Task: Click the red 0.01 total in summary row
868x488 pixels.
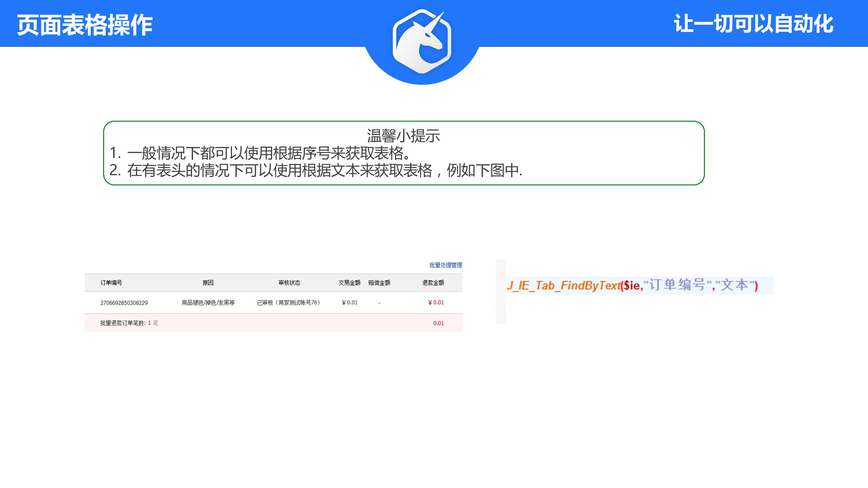Action: point(438,323)
